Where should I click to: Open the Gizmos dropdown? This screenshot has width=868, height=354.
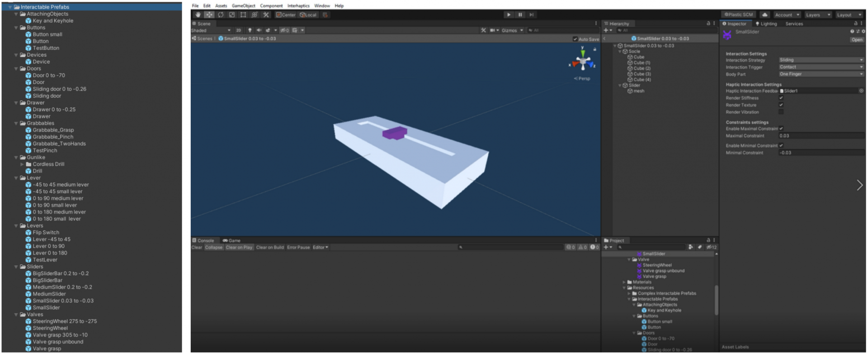coord(512,30)
